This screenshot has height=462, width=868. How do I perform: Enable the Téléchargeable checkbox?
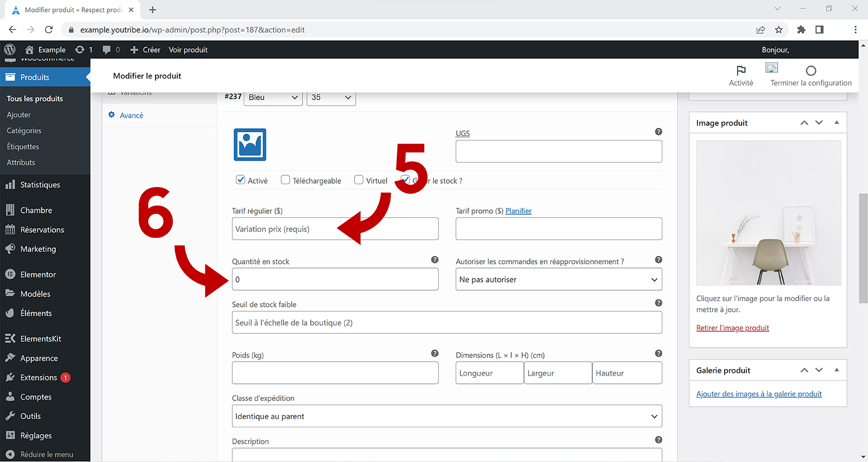(285, 180)
